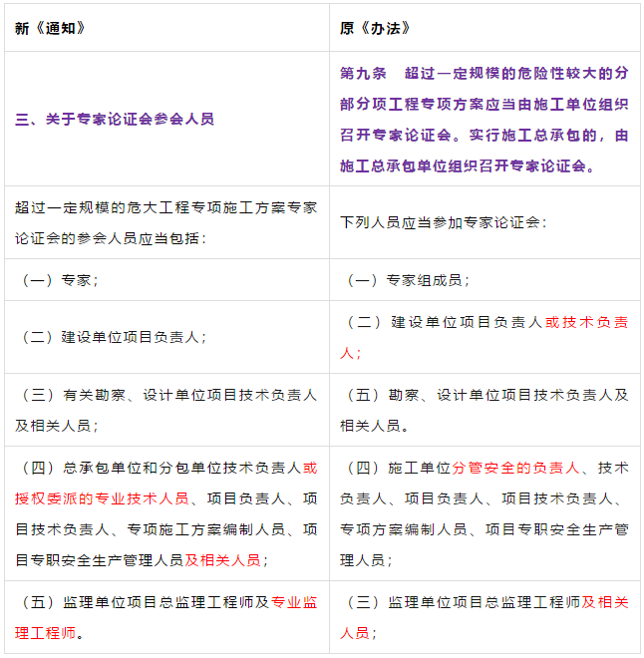Viewport: 644px width, 658px height.
Task: Click red text 分管安全的负责人
Action: [515, 468]
